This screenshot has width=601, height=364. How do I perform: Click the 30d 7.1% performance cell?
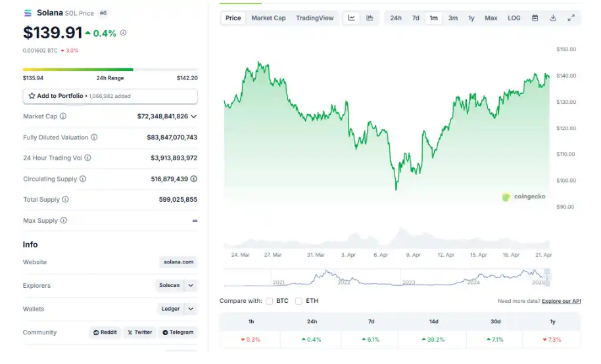495,340
